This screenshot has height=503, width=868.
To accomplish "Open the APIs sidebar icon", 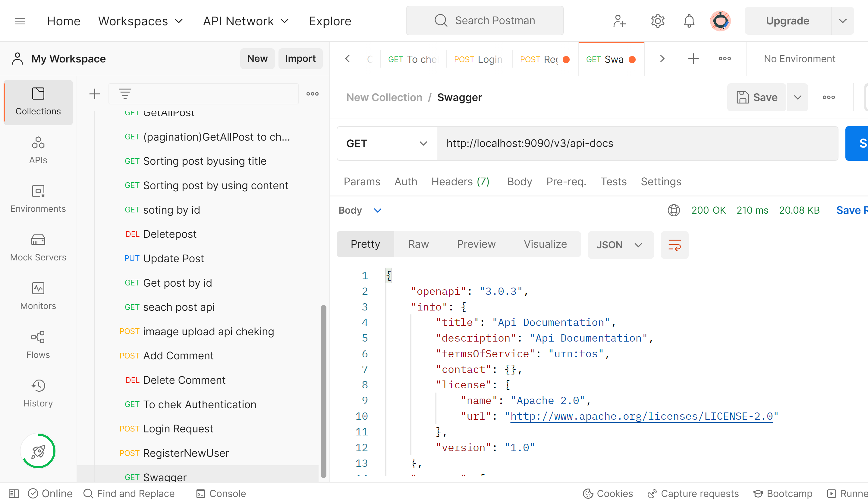I will pos(38,150).
